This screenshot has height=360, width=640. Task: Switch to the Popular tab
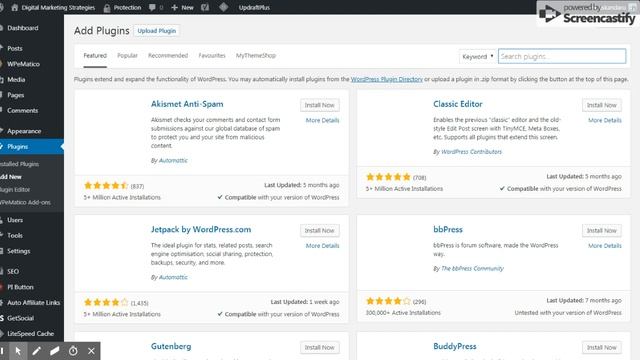coord(127,56)
